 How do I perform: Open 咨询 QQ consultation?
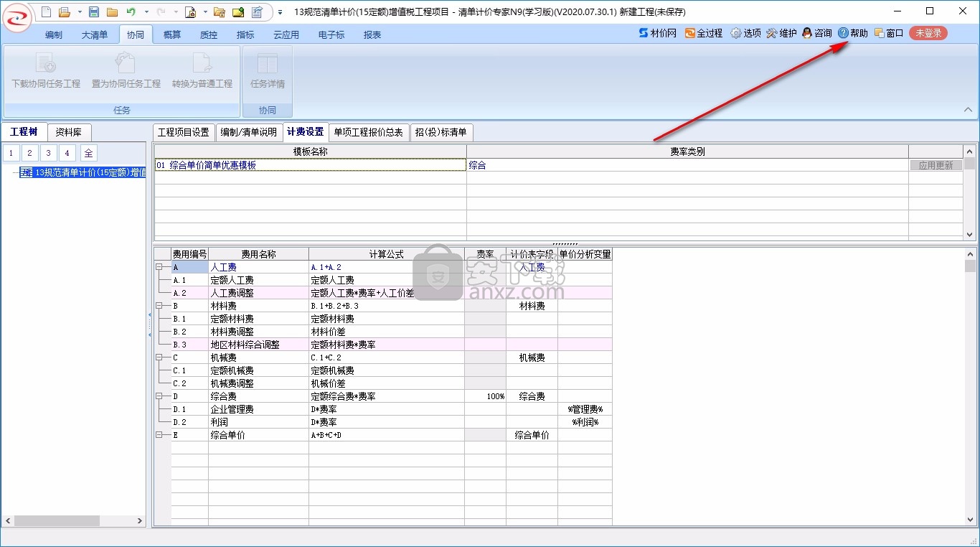pyautogui.click(x=817, y=33)
